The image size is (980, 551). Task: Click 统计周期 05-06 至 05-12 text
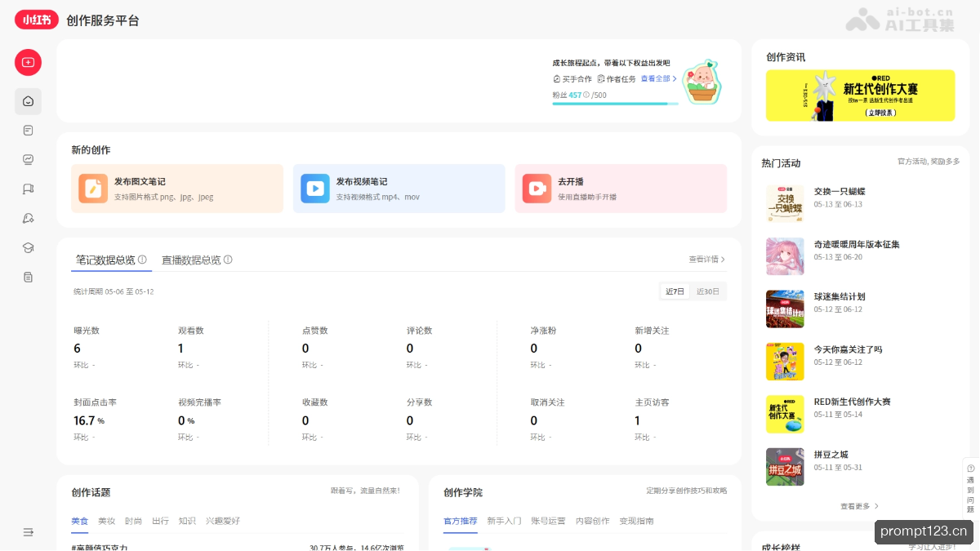click(x=114, y=291)
